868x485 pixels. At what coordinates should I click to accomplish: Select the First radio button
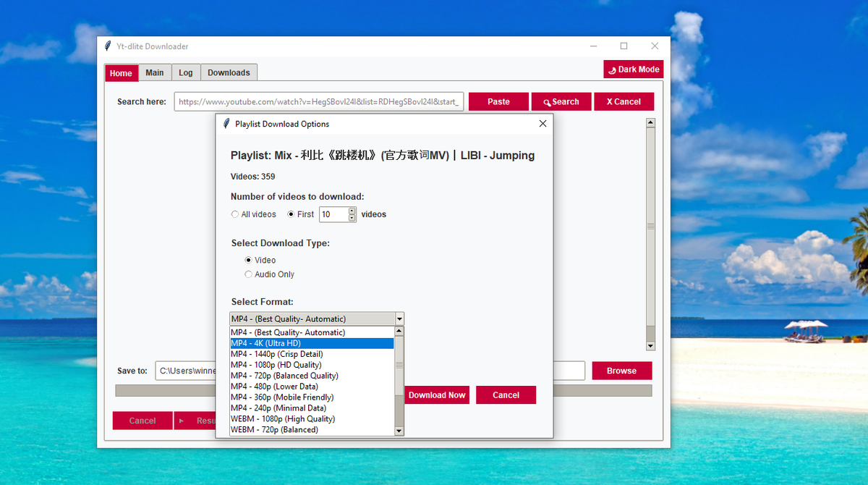click(x=292, y=214)
